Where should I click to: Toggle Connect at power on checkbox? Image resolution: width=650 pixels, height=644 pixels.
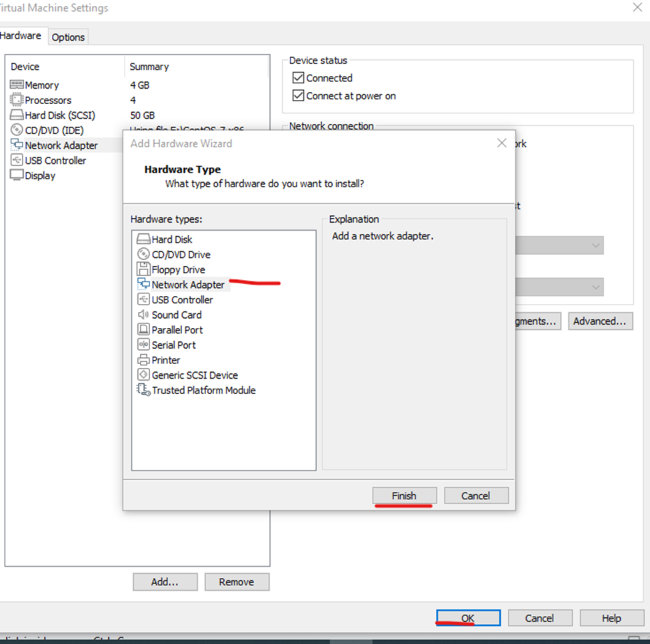pos(299,96)
